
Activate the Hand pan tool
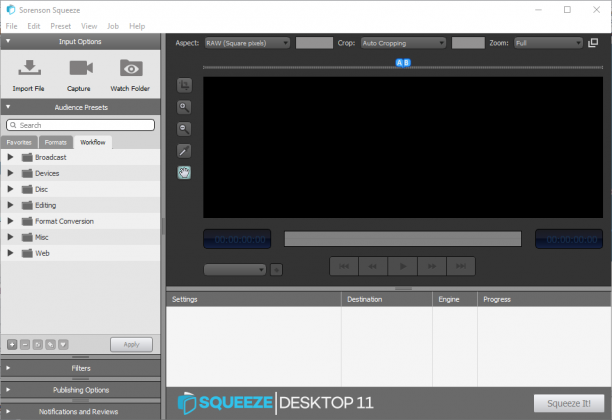[x=184, y=173]
